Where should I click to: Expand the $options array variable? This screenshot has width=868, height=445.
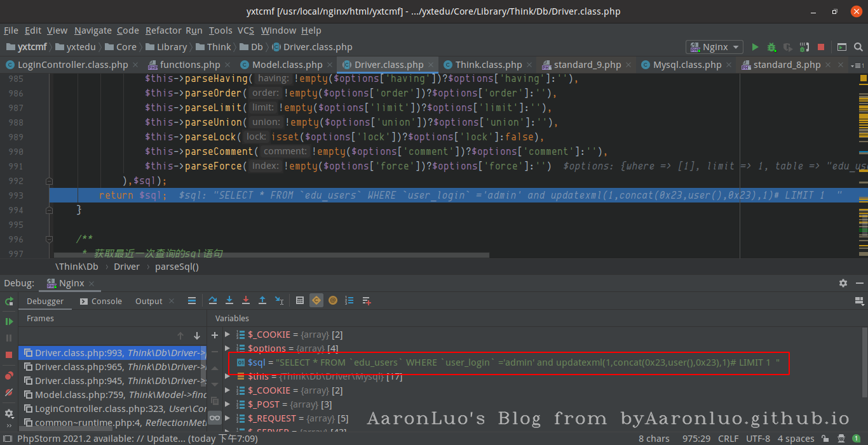227,349
